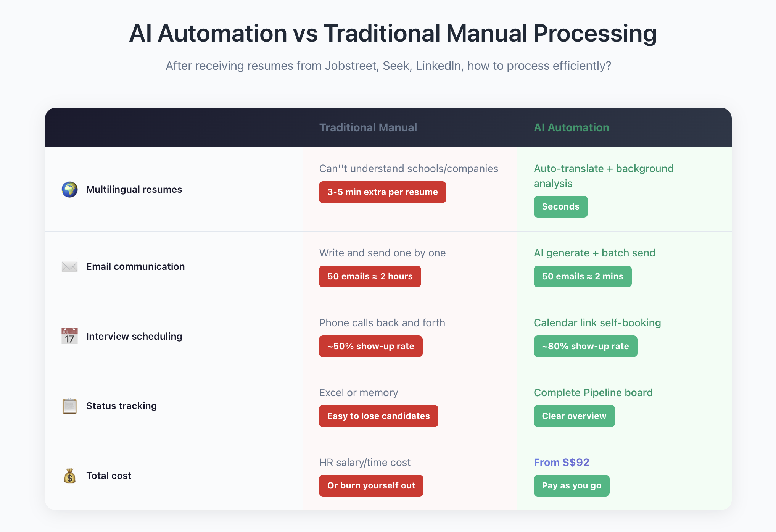Click the calendar icon for Interview scheduling

69,336
